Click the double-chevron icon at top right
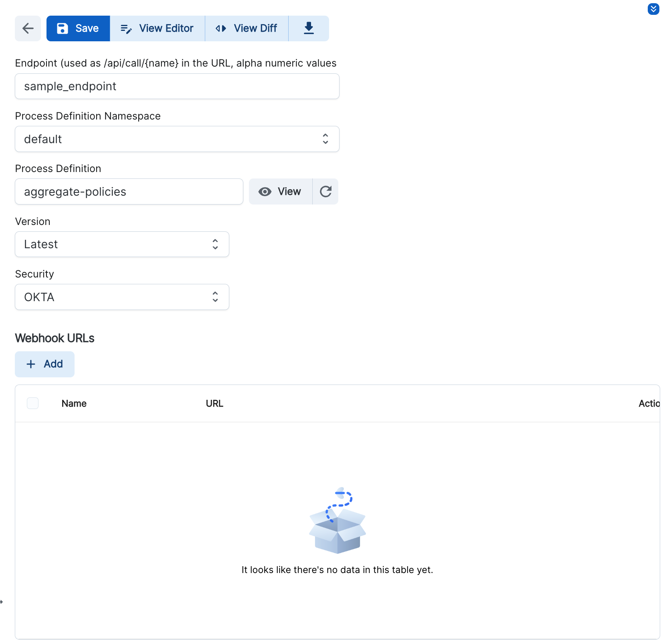This screenshot has width=671, height=644. coord(653,9)
